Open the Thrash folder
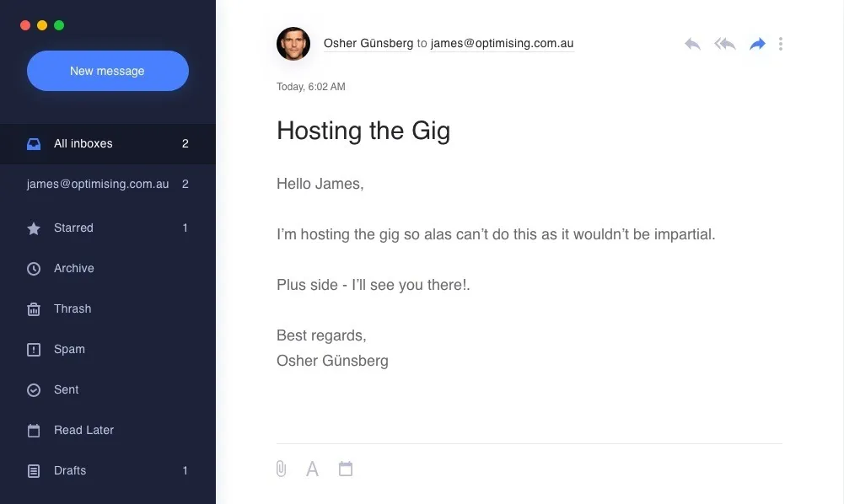 coord(73,308)
